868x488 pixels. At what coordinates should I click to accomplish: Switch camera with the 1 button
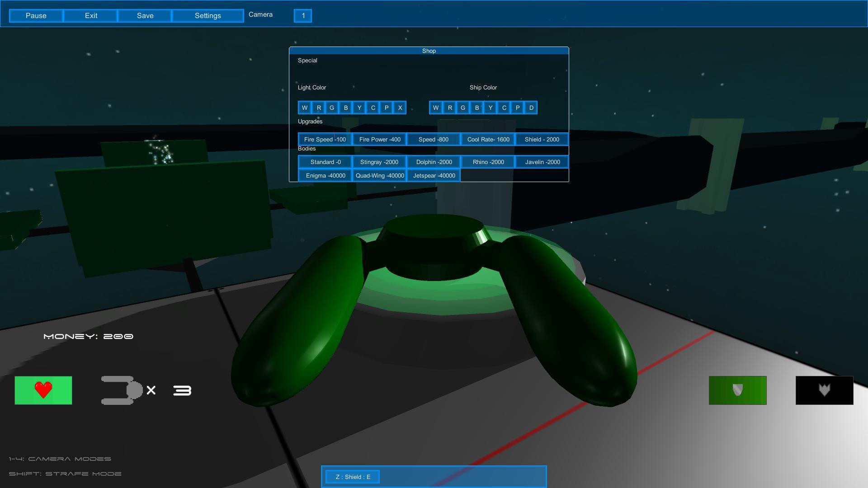(x=303, y=16)
